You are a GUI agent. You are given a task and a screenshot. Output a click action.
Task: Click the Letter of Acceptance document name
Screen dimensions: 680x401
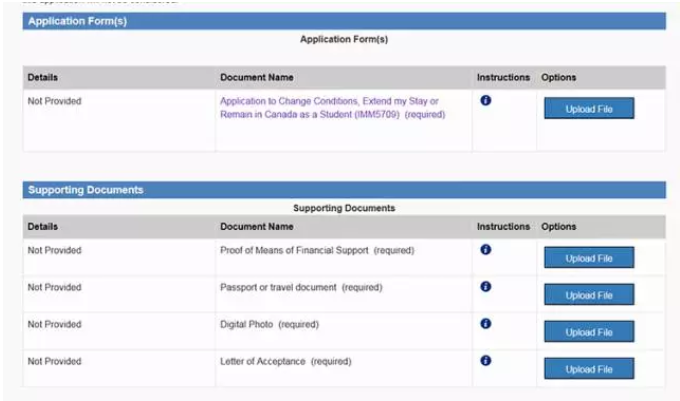(285, 361)
